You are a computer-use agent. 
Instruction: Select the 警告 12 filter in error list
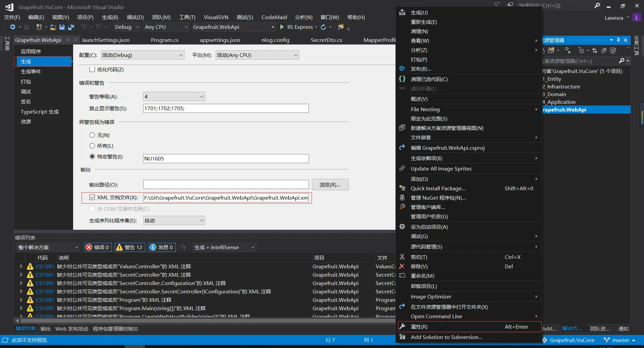(x=130, y=247)
